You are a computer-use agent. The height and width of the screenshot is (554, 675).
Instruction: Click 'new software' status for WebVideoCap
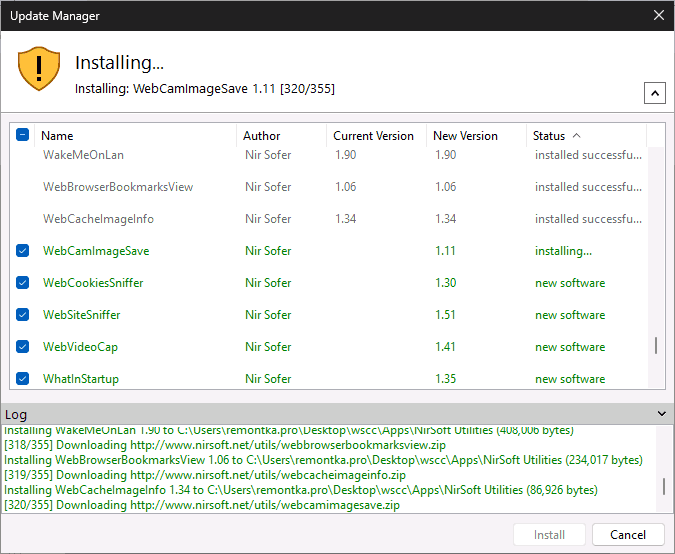(570, 347)
